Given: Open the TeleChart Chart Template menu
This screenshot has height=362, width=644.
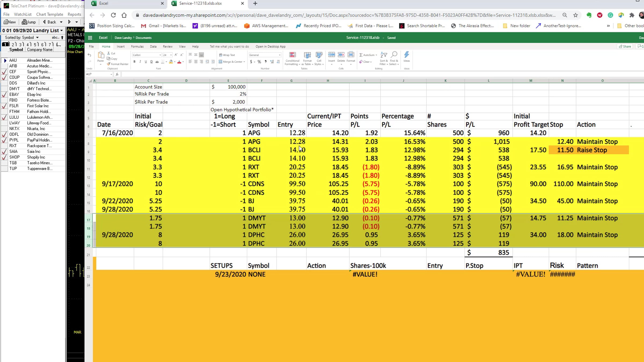Looking at the screenshot, I should pyautogui.click(x=50, y=14).
